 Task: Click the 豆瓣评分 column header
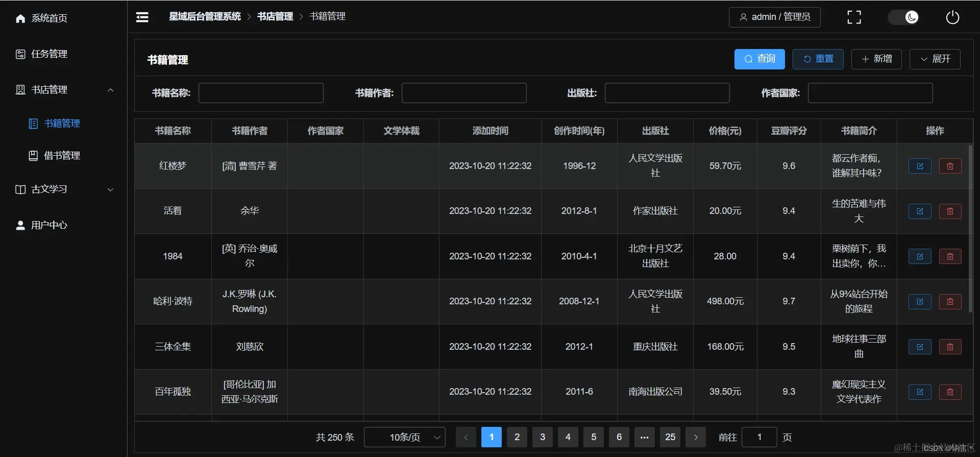789,131
